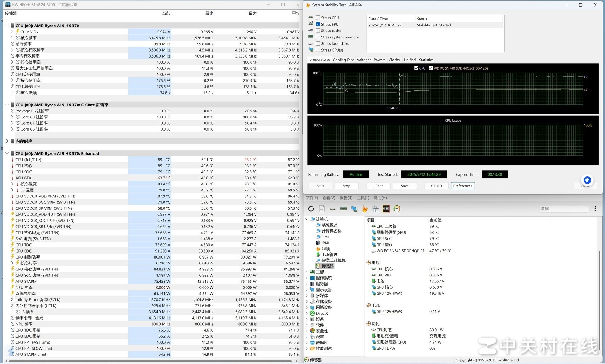Open the Preferences button

(463, 186)
